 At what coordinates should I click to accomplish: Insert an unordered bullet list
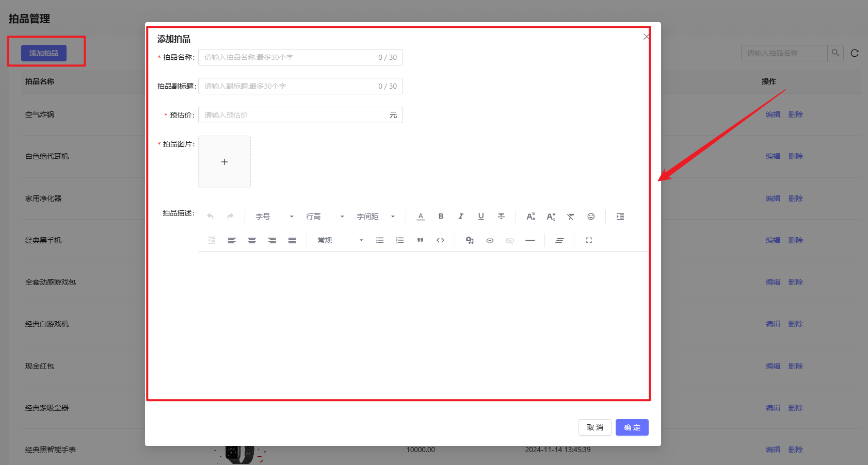click(380, 240)
